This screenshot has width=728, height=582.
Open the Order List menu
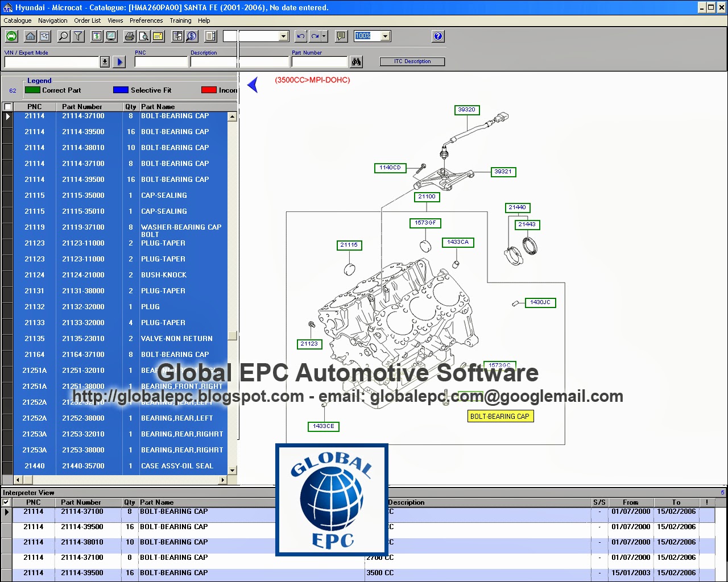(87, 20)
